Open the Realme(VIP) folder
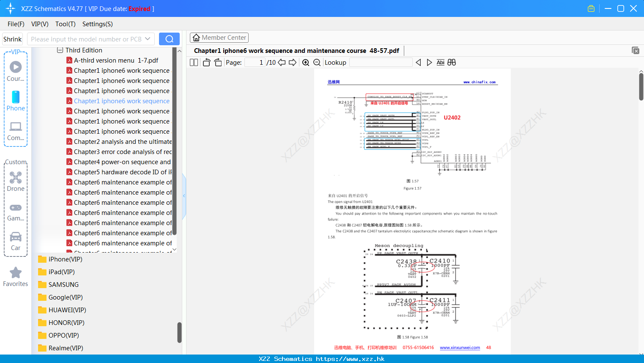The image size is (644, 363). pos(60,348)
